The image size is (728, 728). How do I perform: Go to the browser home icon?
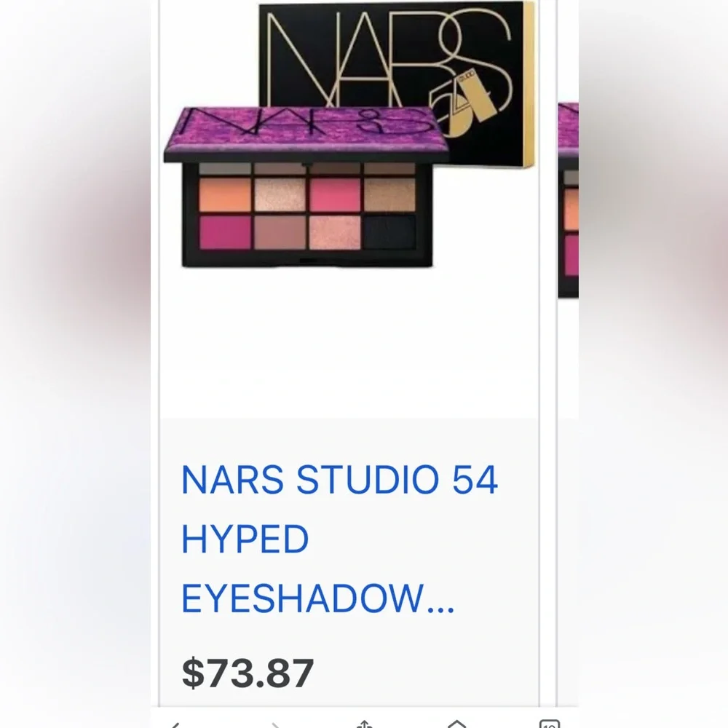[457, 724]
